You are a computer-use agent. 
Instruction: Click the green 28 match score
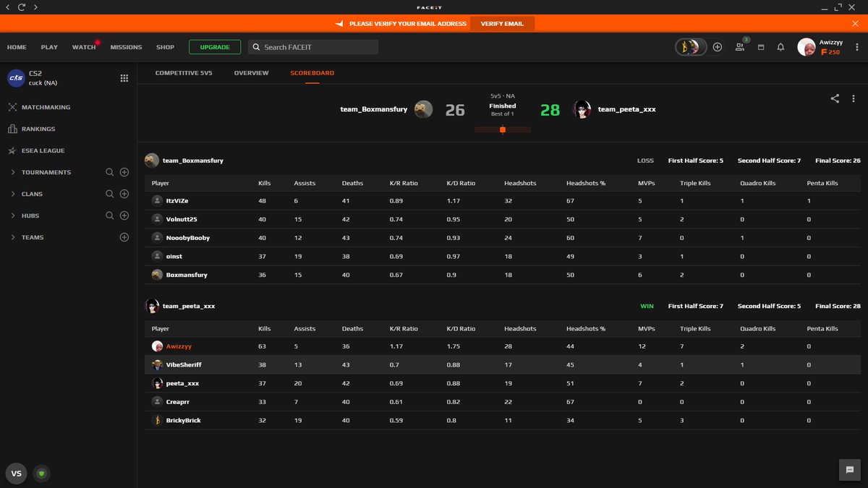click(550, 110)
